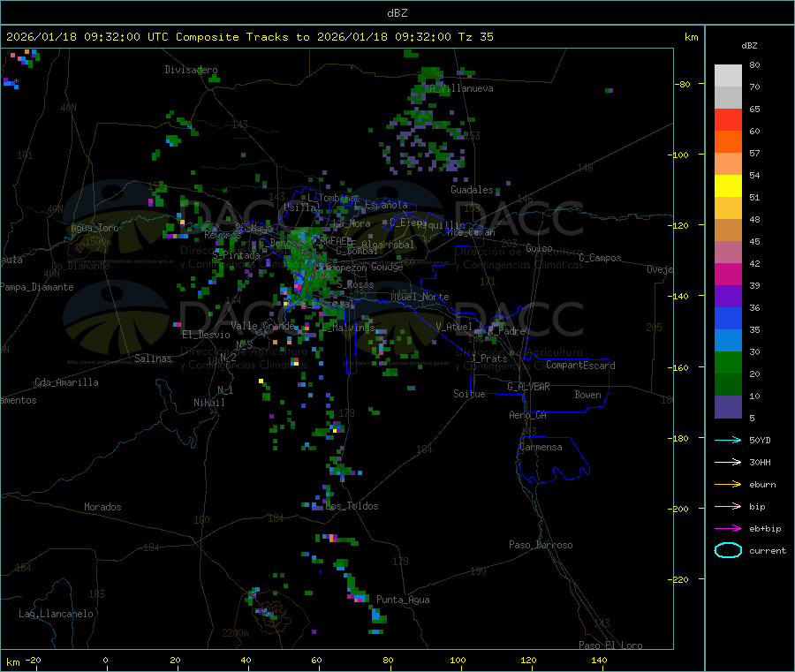
Task: Click the 0 km horizontal axis tick
Action: coord(105,661)
